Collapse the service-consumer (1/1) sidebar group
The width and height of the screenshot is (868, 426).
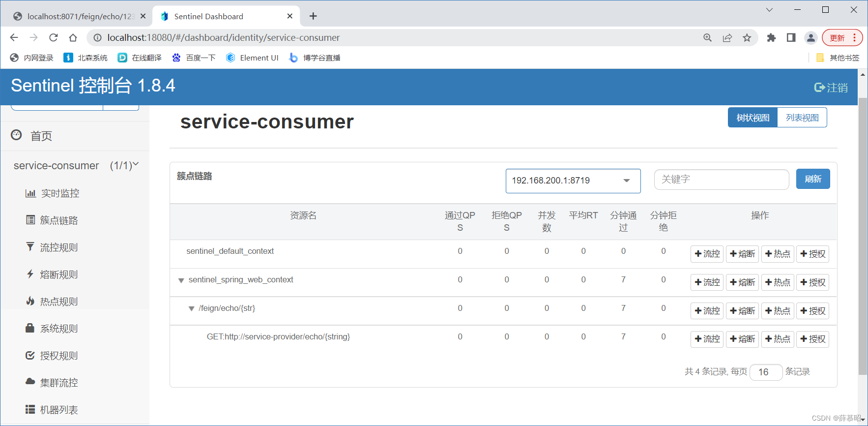[x=76, y=166]
